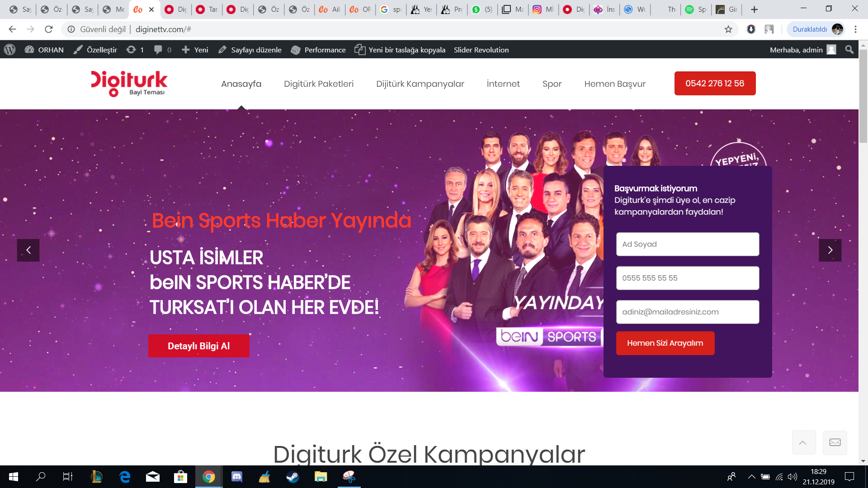Click the Digiturk Özel Kampanyalar heading
Screen dimensions: 868x488
(429, 454)
